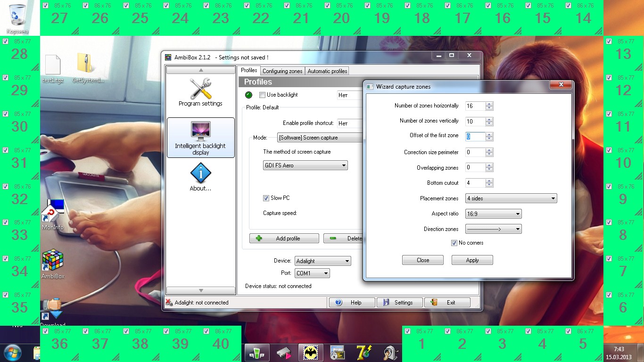Viewport: 644px width, 362px height.
Task: Click the Offset of the first zone field
Action: (475, 137)
